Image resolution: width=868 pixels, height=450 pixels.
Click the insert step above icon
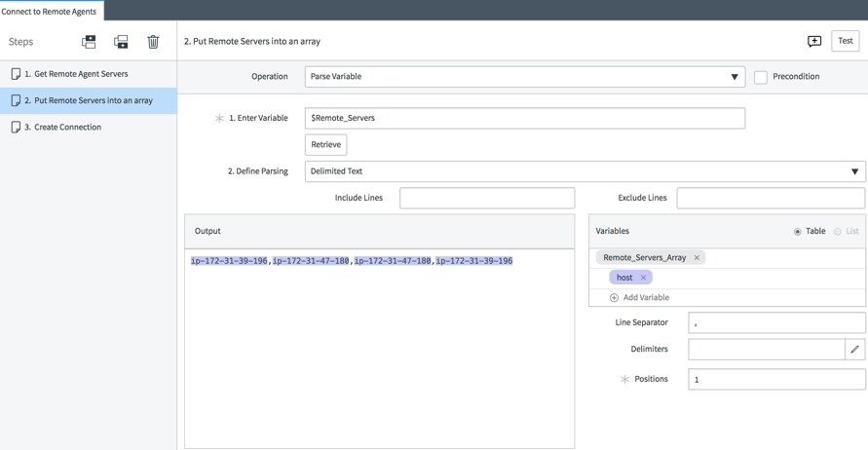click(x=89, y=42)
